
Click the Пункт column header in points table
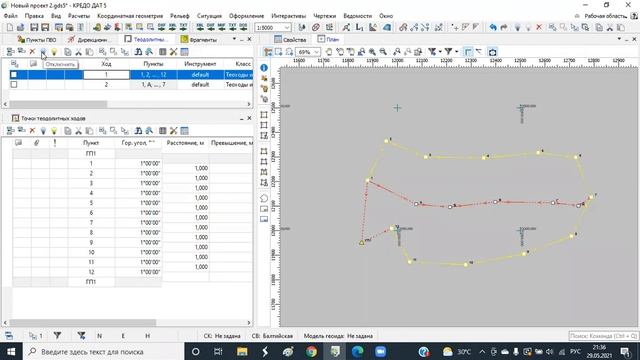[x=91, y=143]
